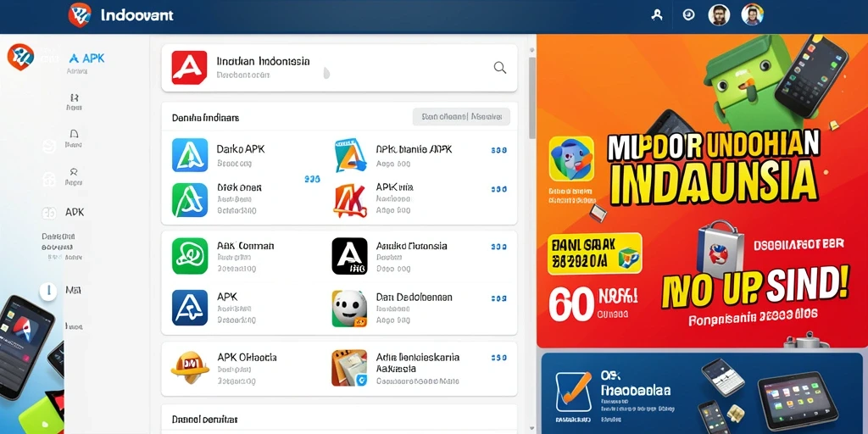
Task: Click the red A icon in search card
Action: (189, 68)
